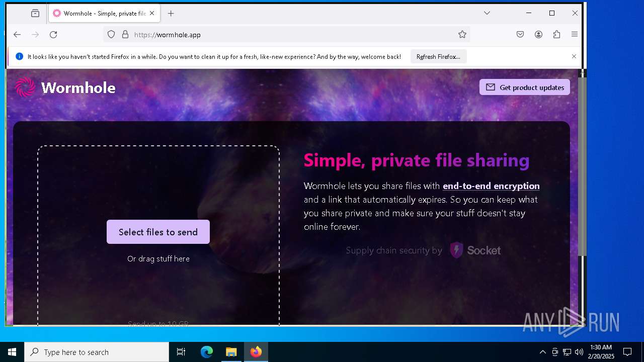Select the Wormhole tab
Screen dimensions: 644x362
click(105, 14)
